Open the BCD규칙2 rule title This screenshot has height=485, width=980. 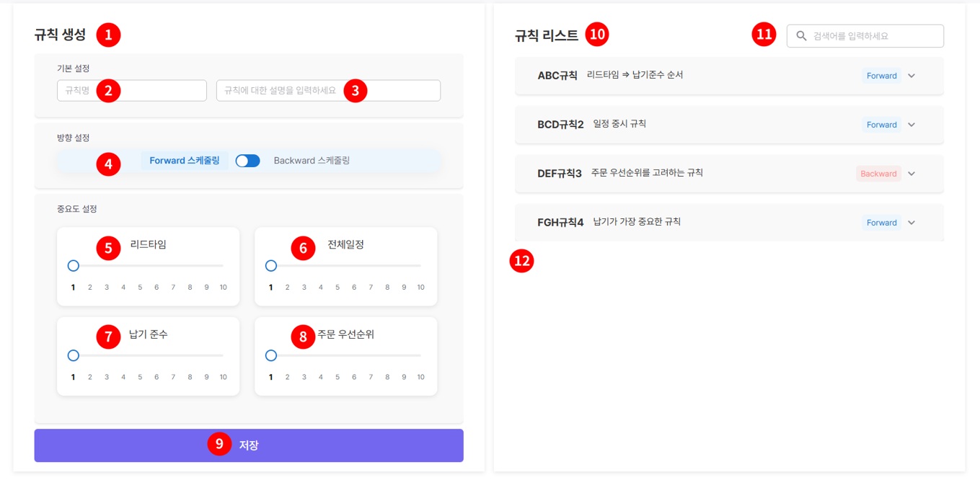tap(560, 125)
